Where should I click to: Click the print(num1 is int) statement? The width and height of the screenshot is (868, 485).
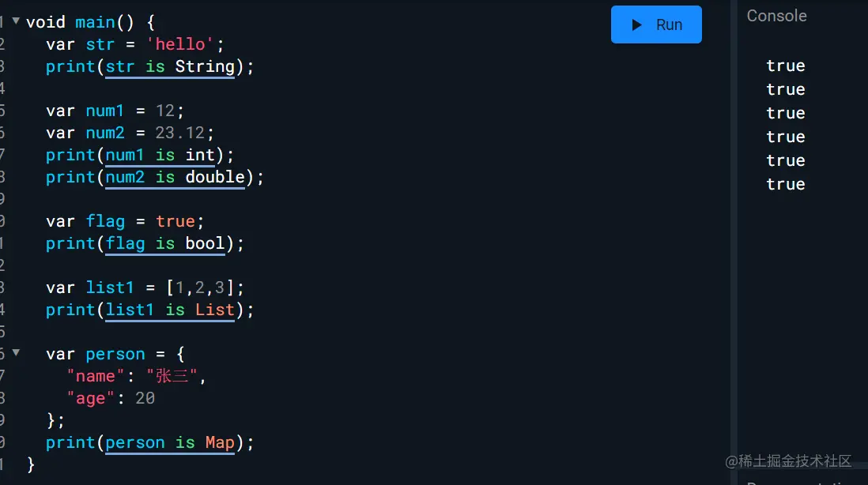point(140,156)
